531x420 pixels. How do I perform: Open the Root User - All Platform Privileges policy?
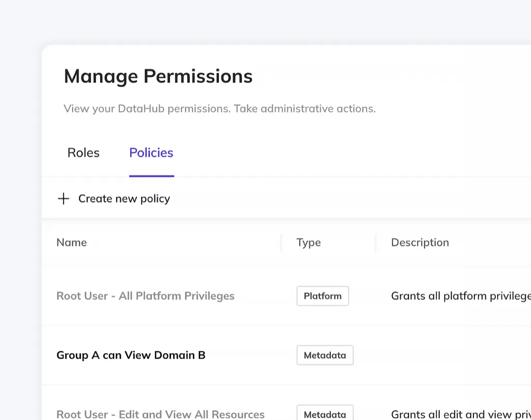[145, 296]
